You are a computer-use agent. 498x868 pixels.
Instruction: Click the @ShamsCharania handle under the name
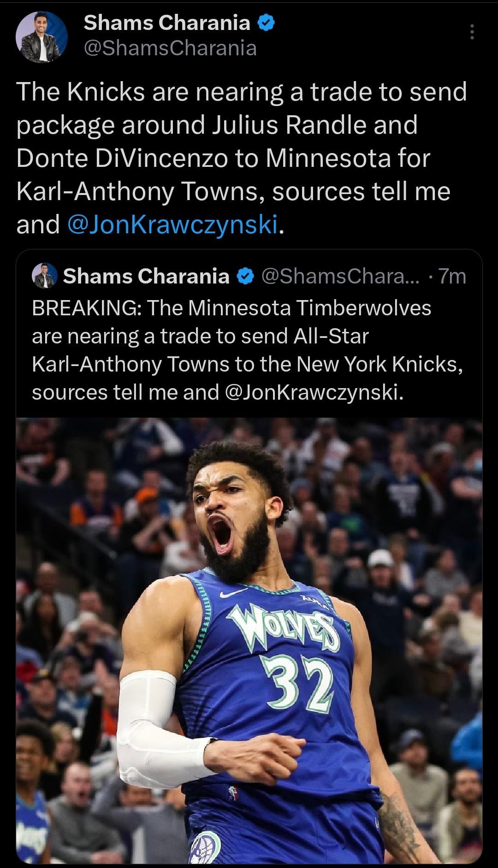pyautogui.click(x=170, y=48)
